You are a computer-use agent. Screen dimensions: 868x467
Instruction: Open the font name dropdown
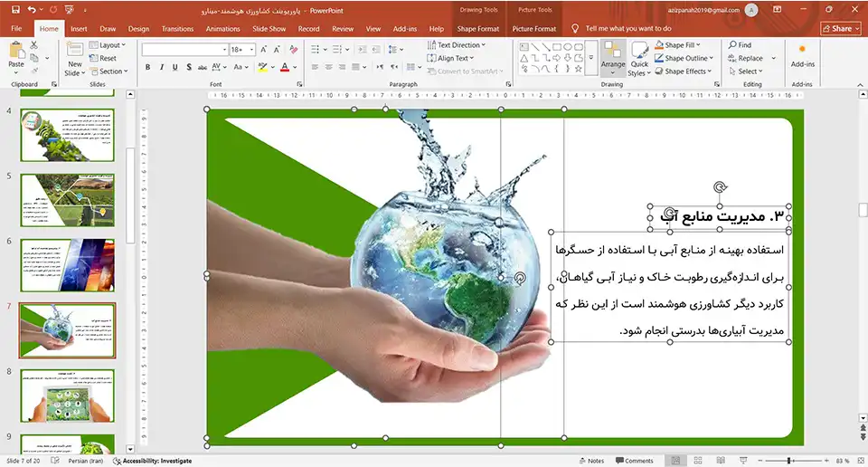224,50
